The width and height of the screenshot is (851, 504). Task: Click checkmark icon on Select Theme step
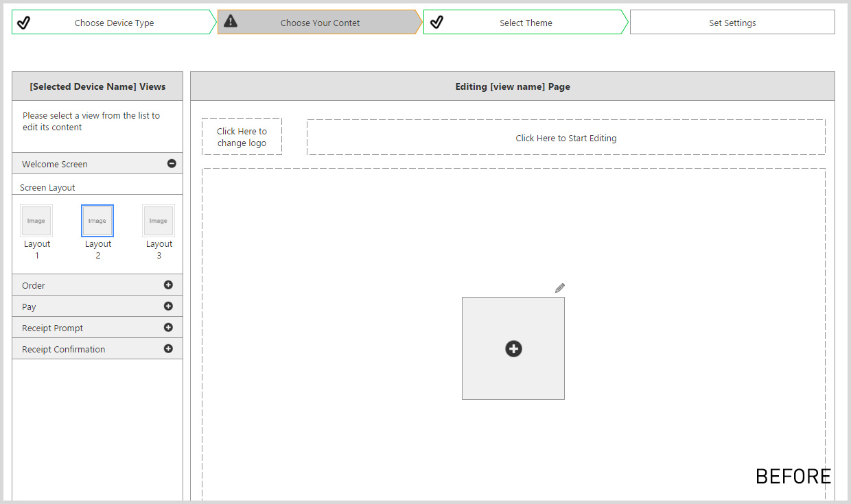[x=436, y=23]
